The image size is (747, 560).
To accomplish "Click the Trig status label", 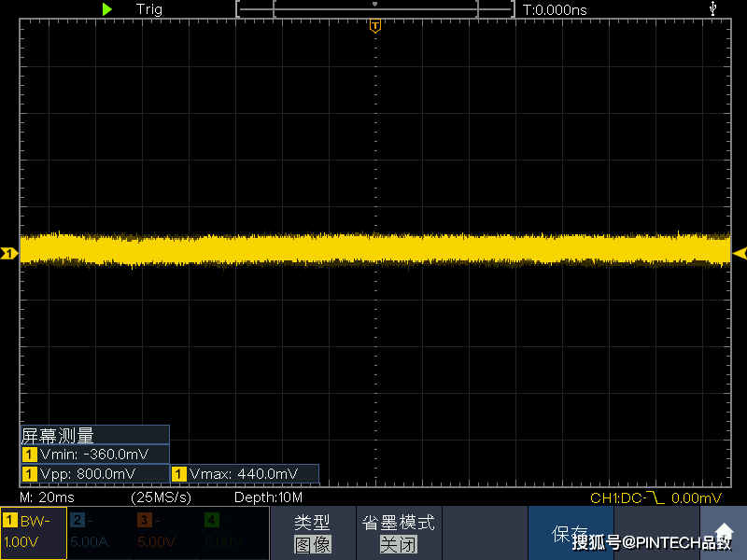I will pyautogui.click(x=148, y=9).
